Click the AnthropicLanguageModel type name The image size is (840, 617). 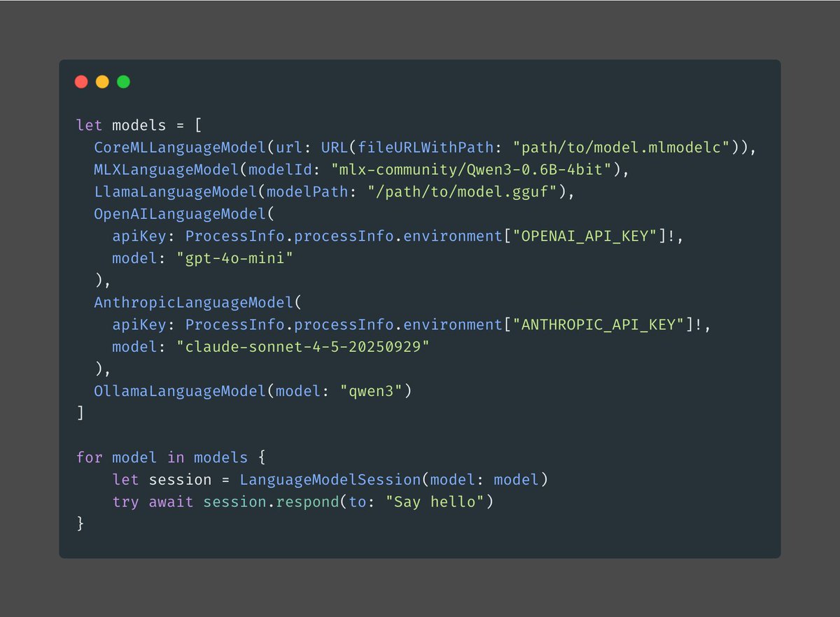[194, 303]
